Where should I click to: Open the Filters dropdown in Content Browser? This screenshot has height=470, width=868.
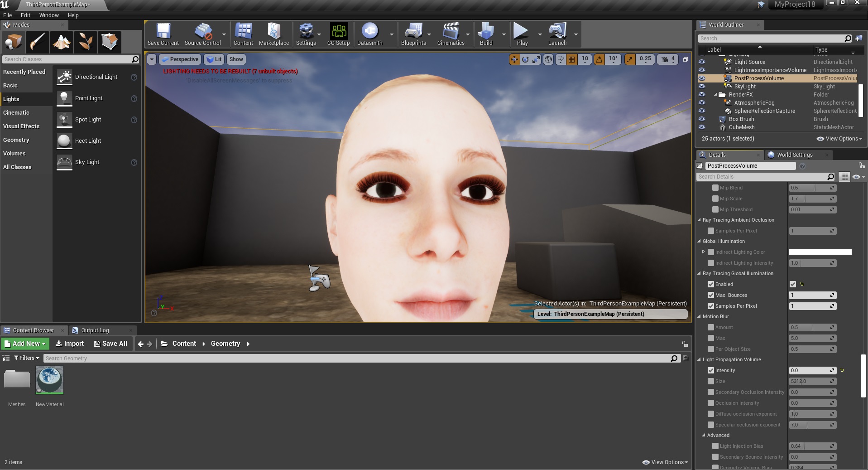[27, 358]
